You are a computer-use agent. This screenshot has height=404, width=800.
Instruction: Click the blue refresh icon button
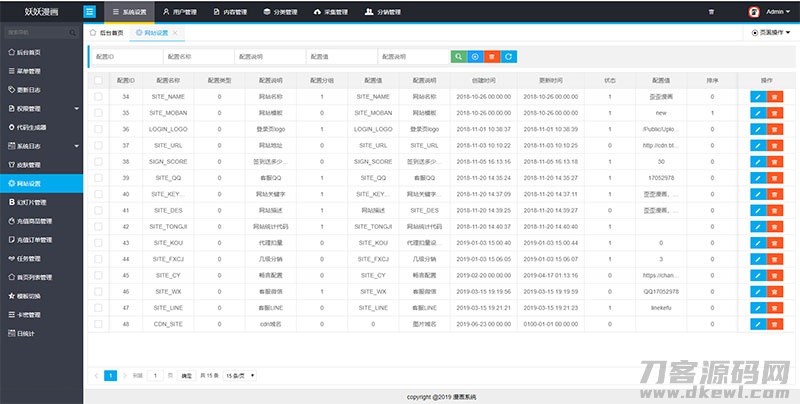509,57
